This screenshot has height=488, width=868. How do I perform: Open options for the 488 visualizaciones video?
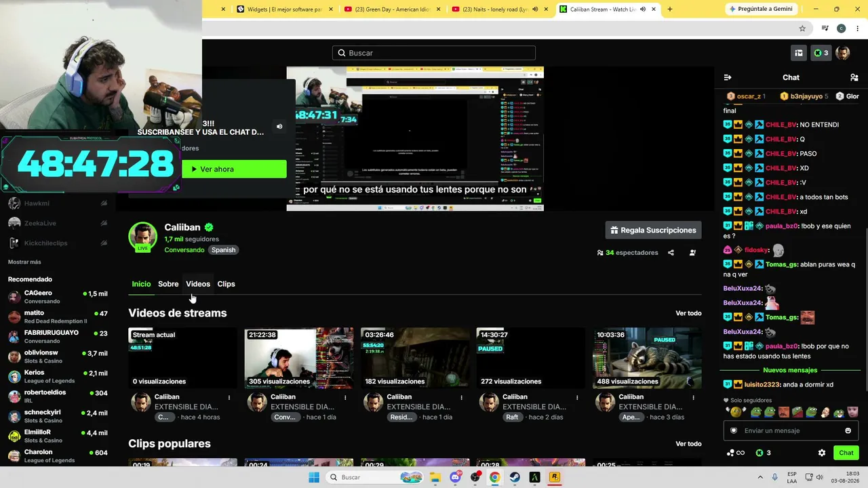(x=693, y=397)
